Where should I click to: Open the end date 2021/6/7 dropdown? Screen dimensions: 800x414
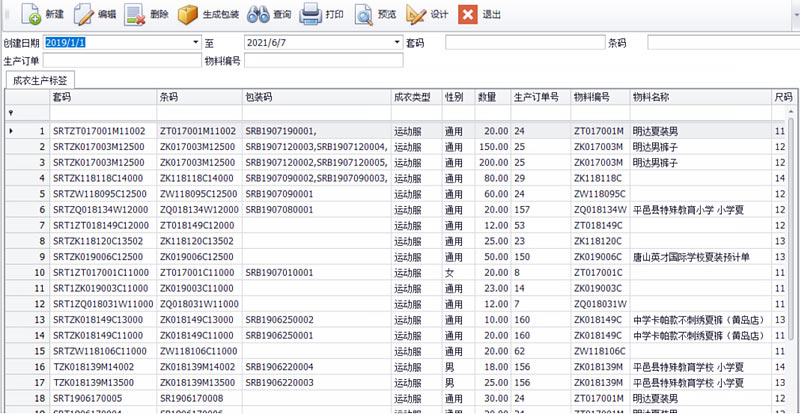(x=396, y=43)
